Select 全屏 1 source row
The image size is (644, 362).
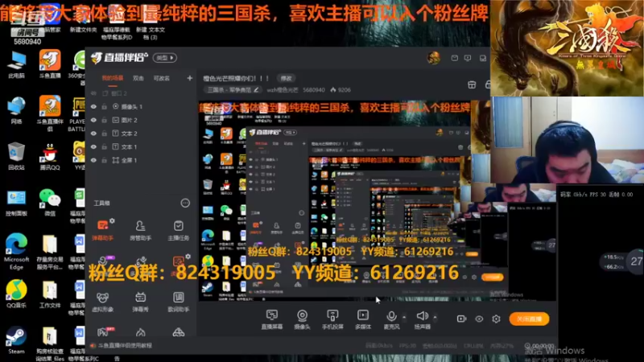142,160
